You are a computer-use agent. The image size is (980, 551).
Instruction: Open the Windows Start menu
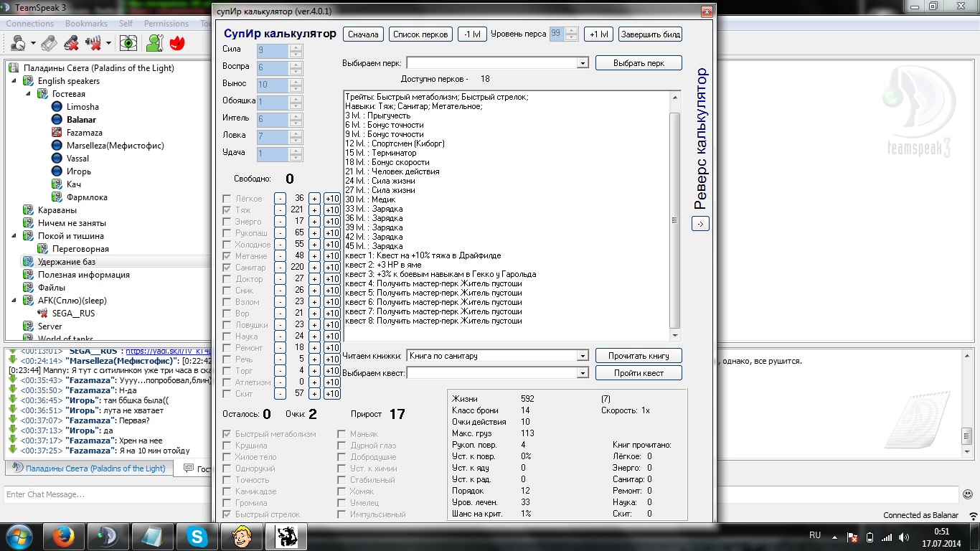coord(19,536)
